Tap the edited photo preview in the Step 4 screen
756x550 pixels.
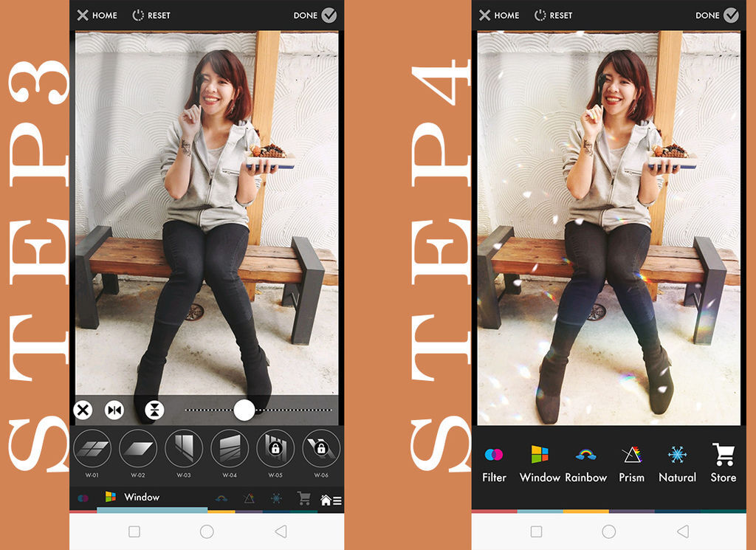(609, 228)
